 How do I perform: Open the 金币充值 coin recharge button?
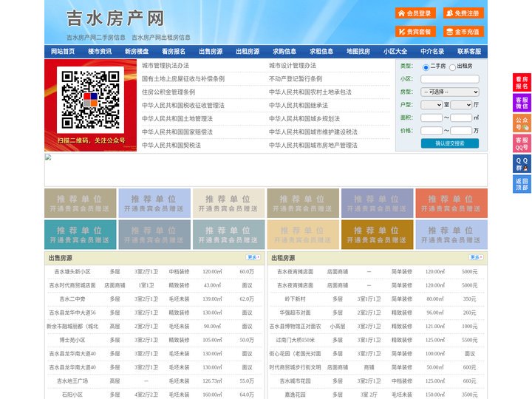coord(463,32)
